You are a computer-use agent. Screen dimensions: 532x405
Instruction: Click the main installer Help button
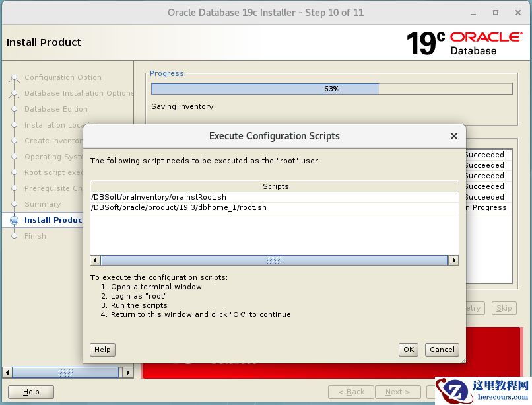pos(31,392)
